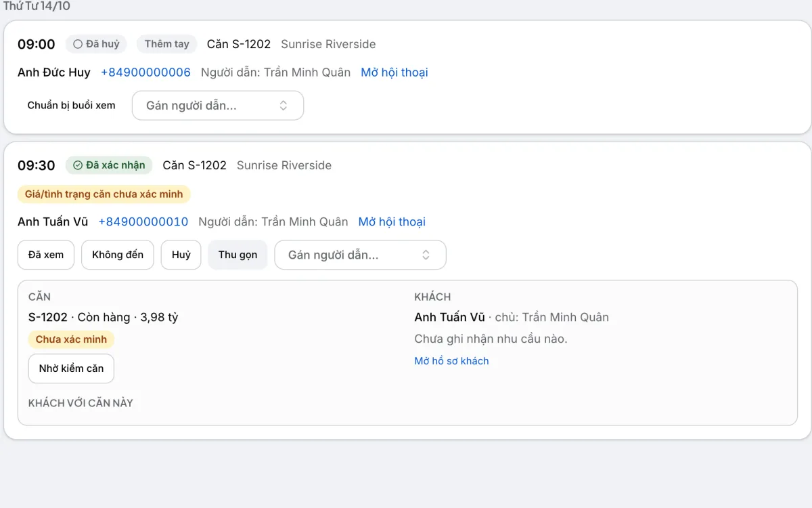Click customer name Anh Đức Huy
The width and height of the screenshot is (812, 508).
(54, 72)
